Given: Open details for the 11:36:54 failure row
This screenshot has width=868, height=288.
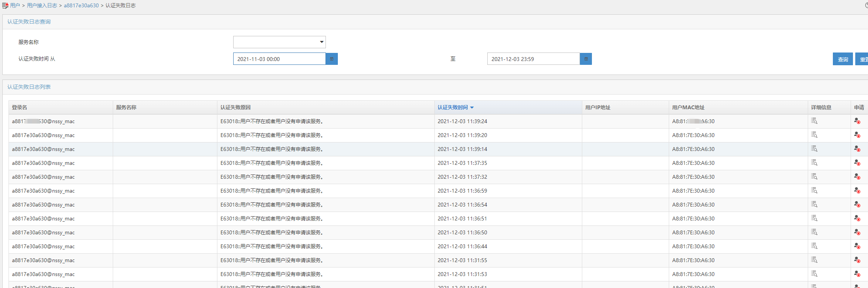Looking at the screenshot, I should 814,204.
